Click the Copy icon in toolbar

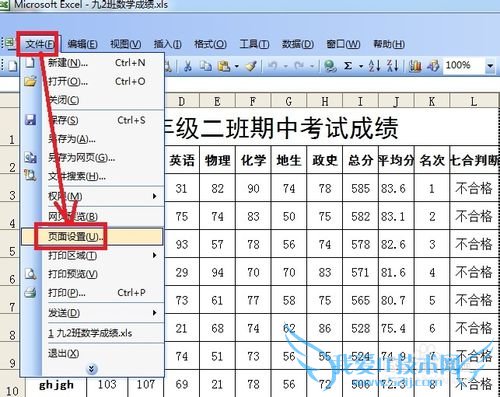(x=205, y=66)
